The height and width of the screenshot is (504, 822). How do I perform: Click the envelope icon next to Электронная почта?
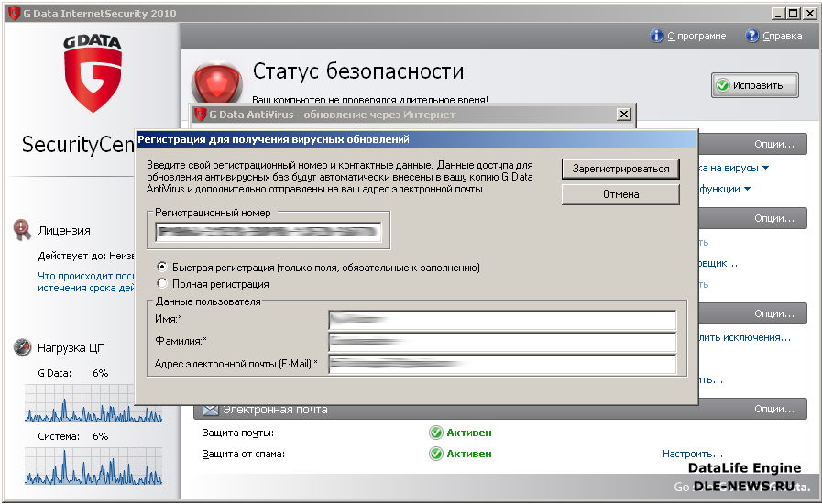(x=210, y=410)
